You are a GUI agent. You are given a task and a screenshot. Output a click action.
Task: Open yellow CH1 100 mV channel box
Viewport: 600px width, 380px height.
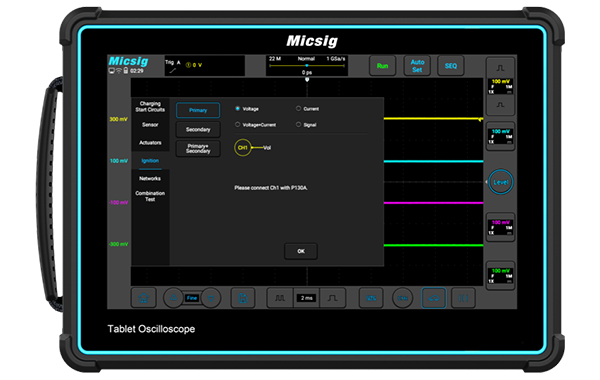point(501,86)
